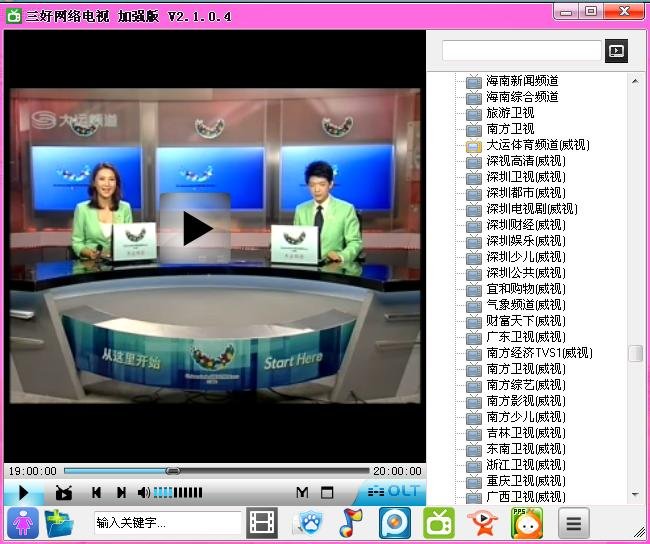
Task: Click the playback progress slider
Action: click(x=216, y=471)
